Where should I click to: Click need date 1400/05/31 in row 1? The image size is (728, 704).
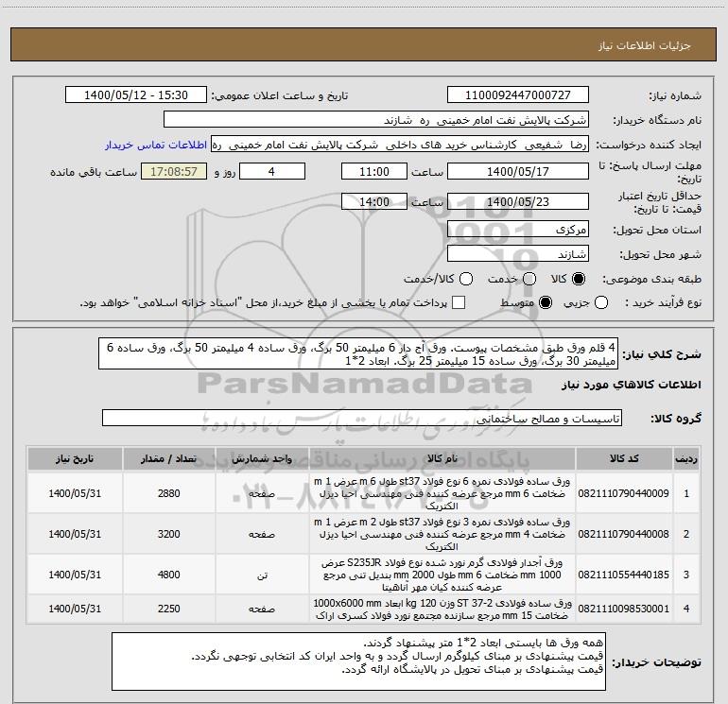click(75, 493)
